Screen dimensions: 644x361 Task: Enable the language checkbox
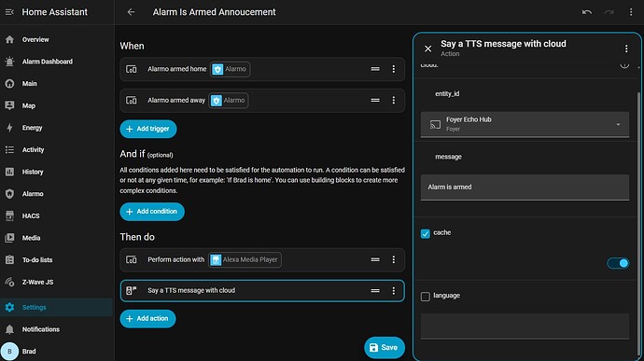pyautogui.click(x=426, y=297)
